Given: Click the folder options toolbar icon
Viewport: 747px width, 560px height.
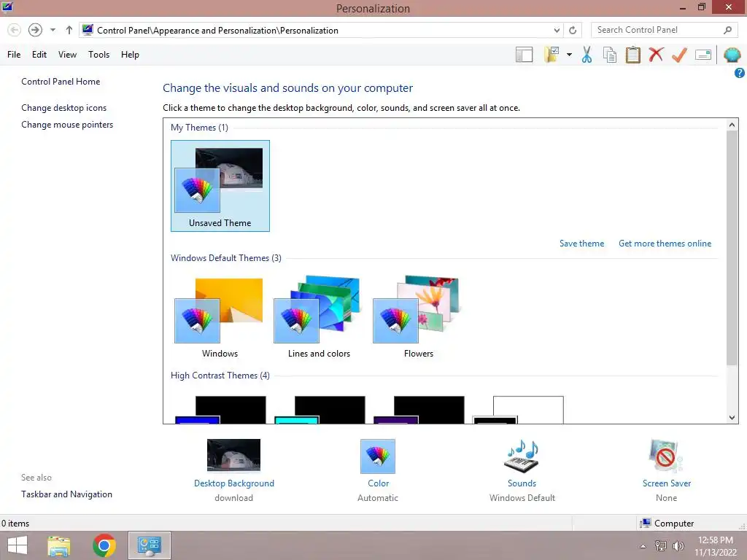Looking at the screenshot, I should 551,55.
